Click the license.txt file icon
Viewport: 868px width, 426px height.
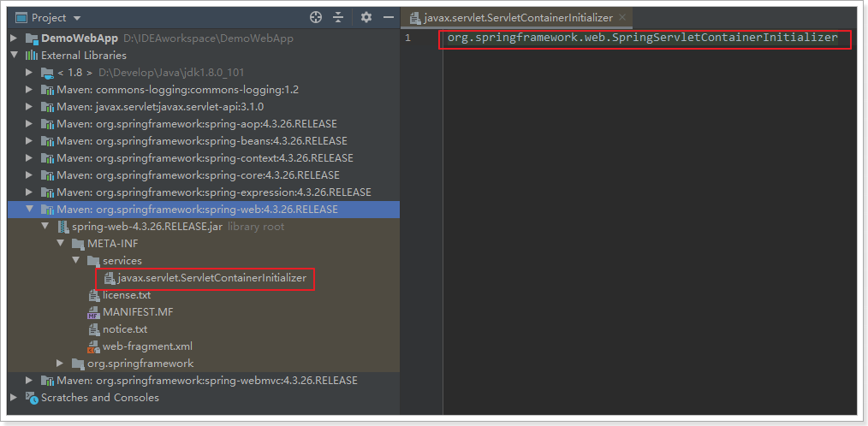(93, 295)
